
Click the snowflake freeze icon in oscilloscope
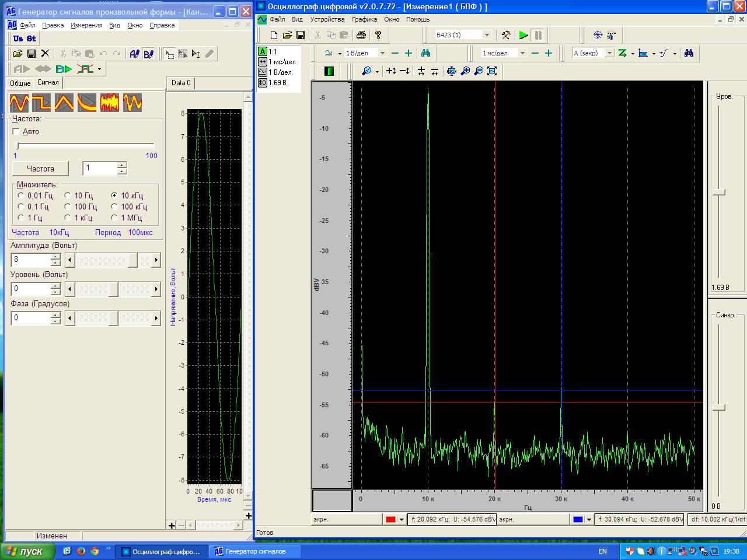pyautogui.click(x=598, y=35)
